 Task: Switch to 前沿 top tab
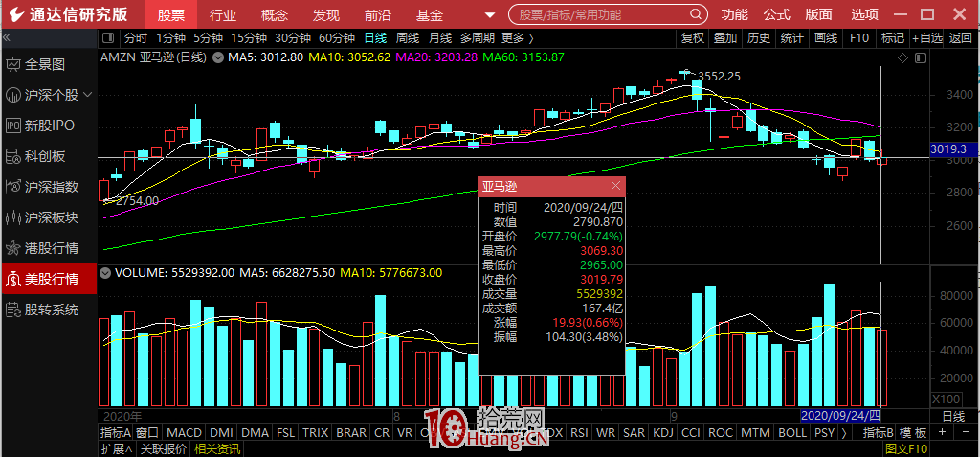tap(377, 15)
